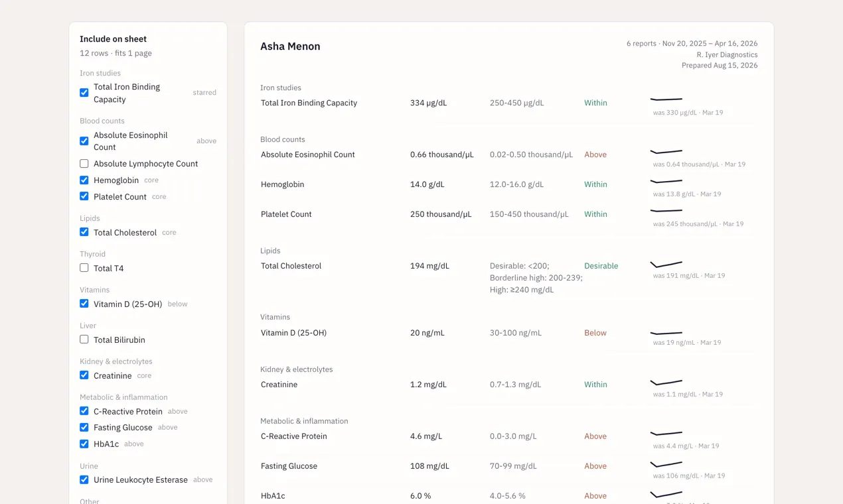The height and width of the screenshot is (504, 843).
Task: Open the Total Cholesterol trend sparkline
Action: pos(666,263)
